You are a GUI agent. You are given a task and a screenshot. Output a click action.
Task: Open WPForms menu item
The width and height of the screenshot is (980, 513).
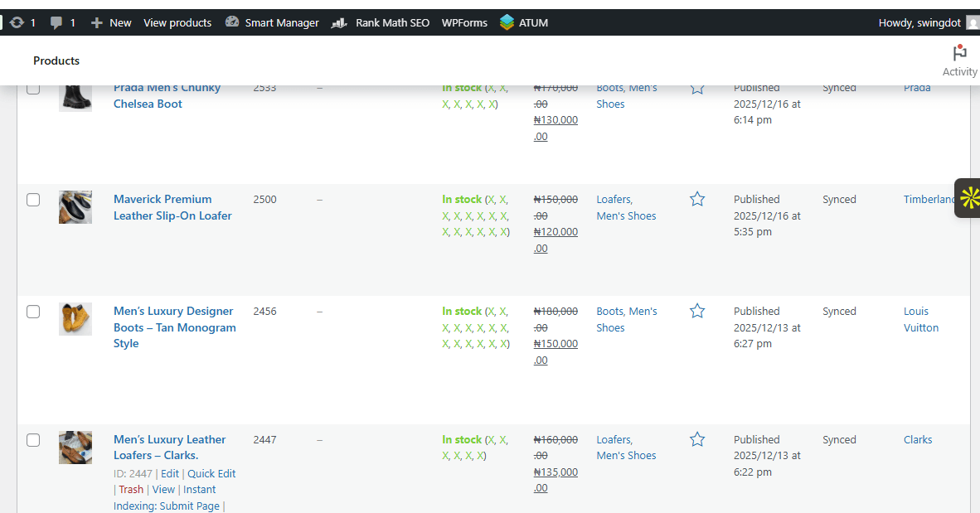click(x=464, y=23)
